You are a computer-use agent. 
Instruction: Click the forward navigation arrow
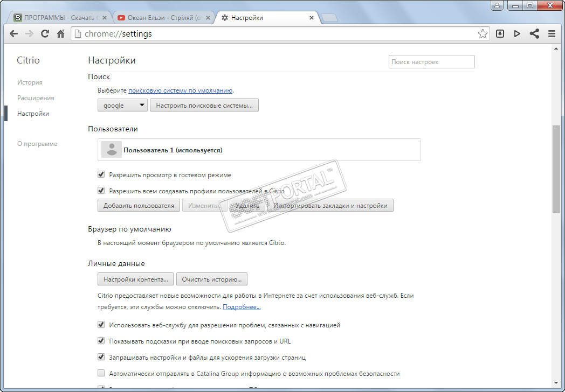pos(29,34)
